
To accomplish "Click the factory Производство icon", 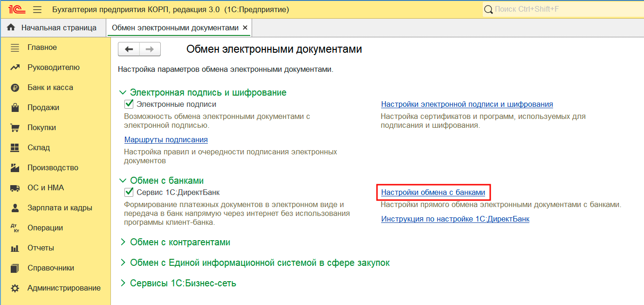I will pyautogui.click(x=15, y=168).
